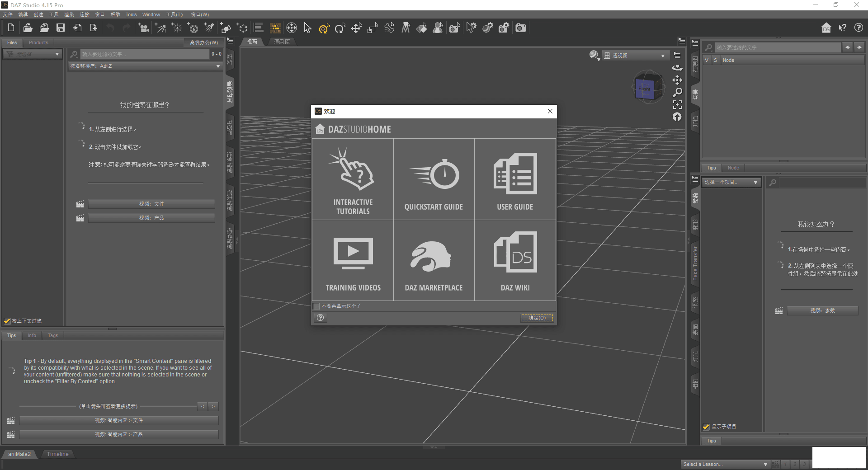Switch to the Tags tab

[53, 335]
